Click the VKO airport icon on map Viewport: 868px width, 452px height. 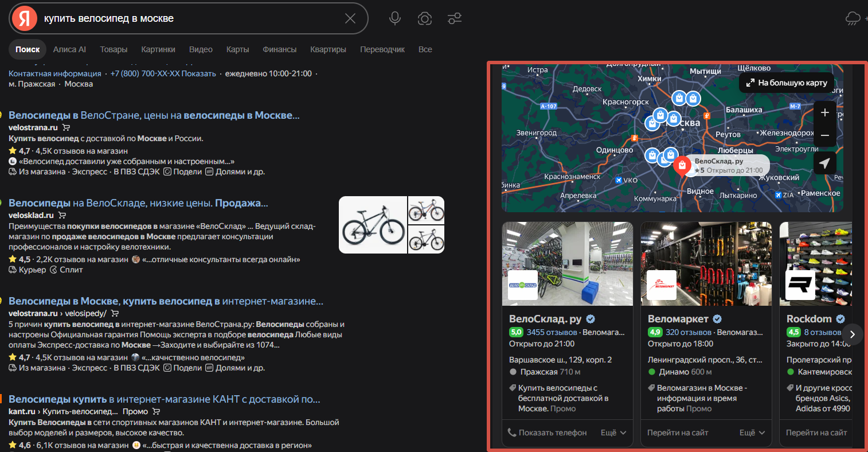[619, 180]
